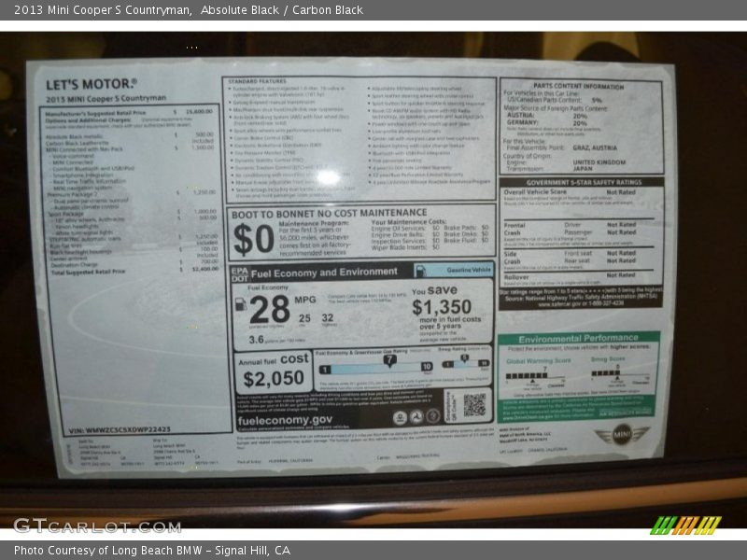Viewport: 747px width, 560px height.
Task: Click the You Save $1,350 text
Action: (443, 300)
